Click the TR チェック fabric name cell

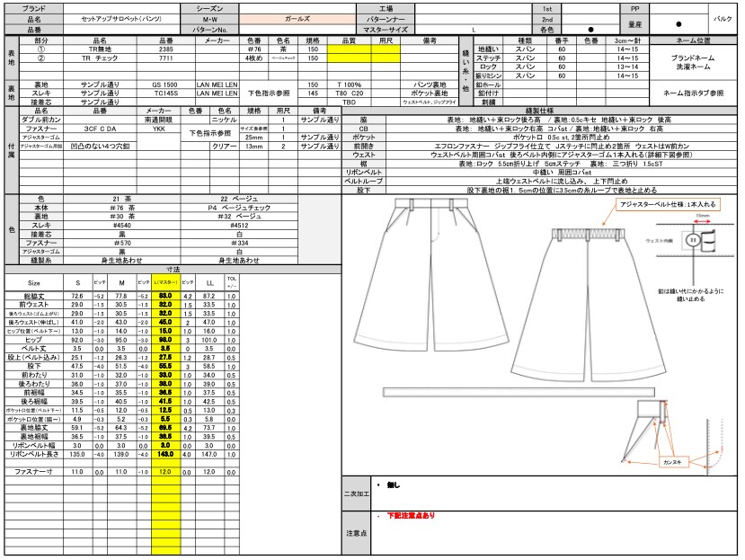100,58
